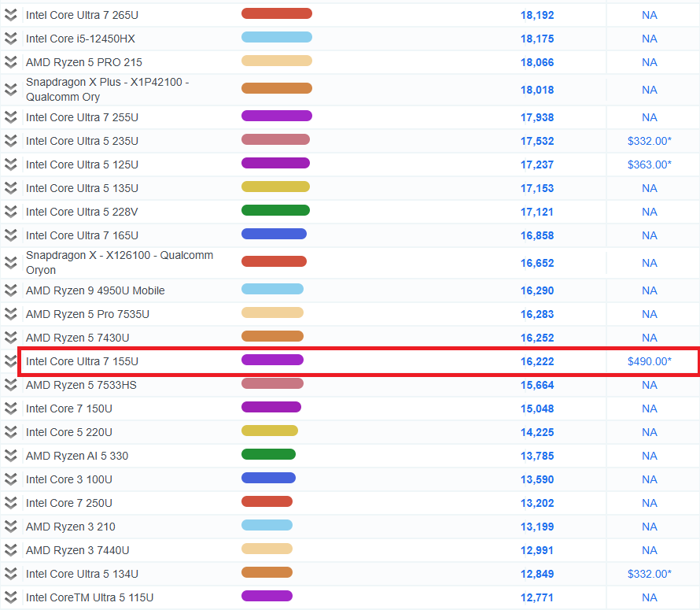Click the NA price for Intel Core i5-12450HX

[650, 39]
